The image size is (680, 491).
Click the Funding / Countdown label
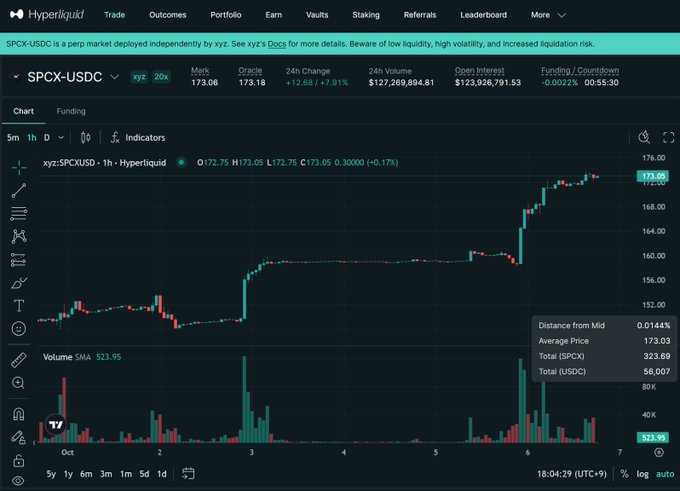click(580, 70)
